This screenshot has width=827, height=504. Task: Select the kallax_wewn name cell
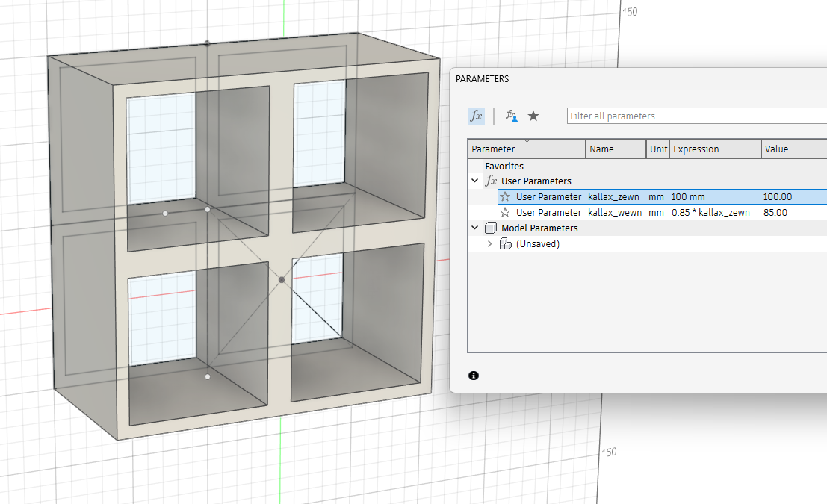click(x=614, y=213)
